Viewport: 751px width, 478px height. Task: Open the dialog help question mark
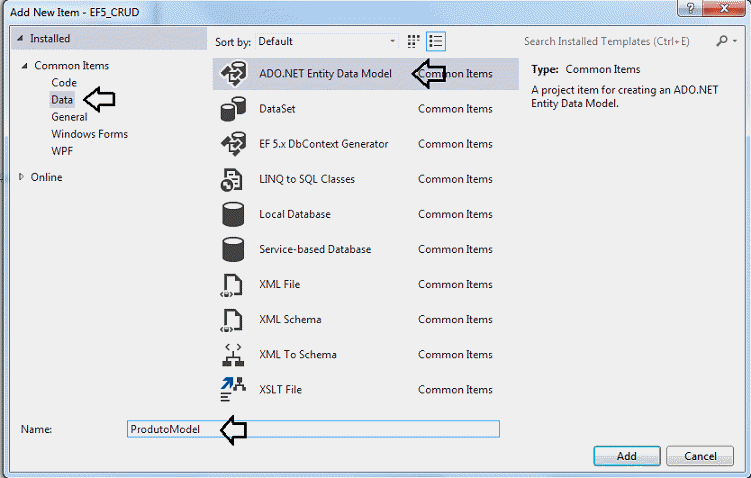690,8
